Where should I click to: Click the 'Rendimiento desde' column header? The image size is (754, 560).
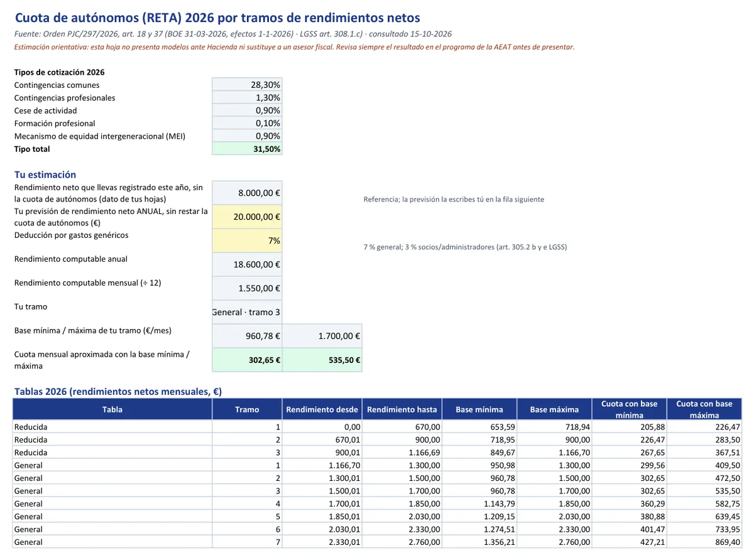click(x=322, y=409)
